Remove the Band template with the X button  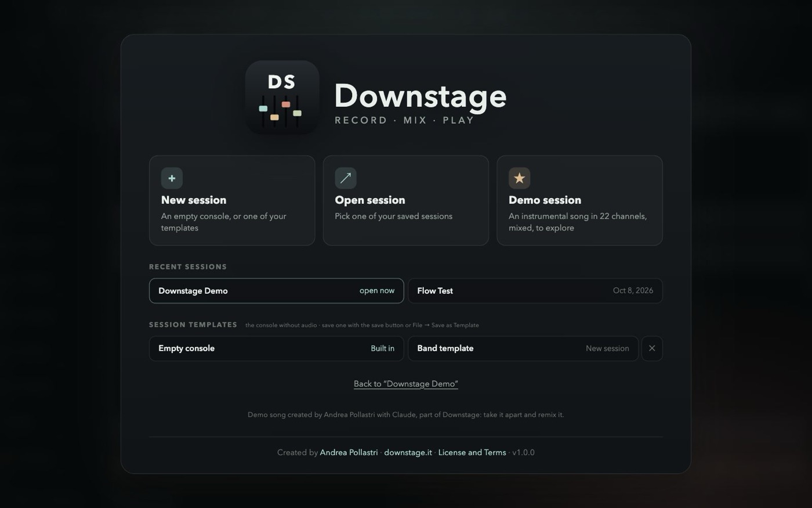coord(652,348)
